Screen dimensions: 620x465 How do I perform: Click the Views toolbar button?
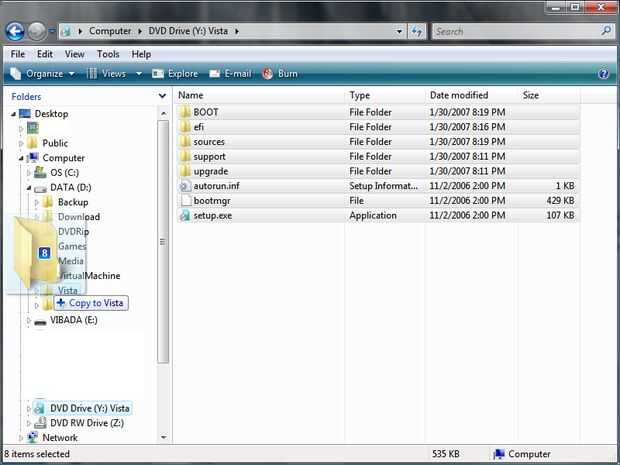click(x=106, y=74)
